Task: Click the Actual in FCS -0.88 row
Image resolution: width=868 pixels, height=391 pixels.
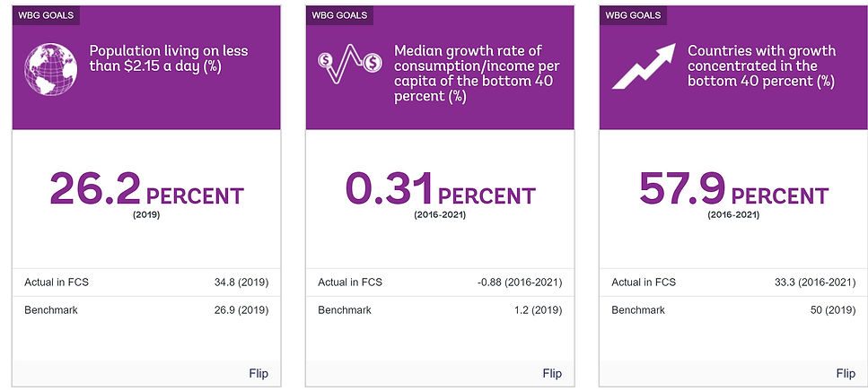Action: coord(440,282)
